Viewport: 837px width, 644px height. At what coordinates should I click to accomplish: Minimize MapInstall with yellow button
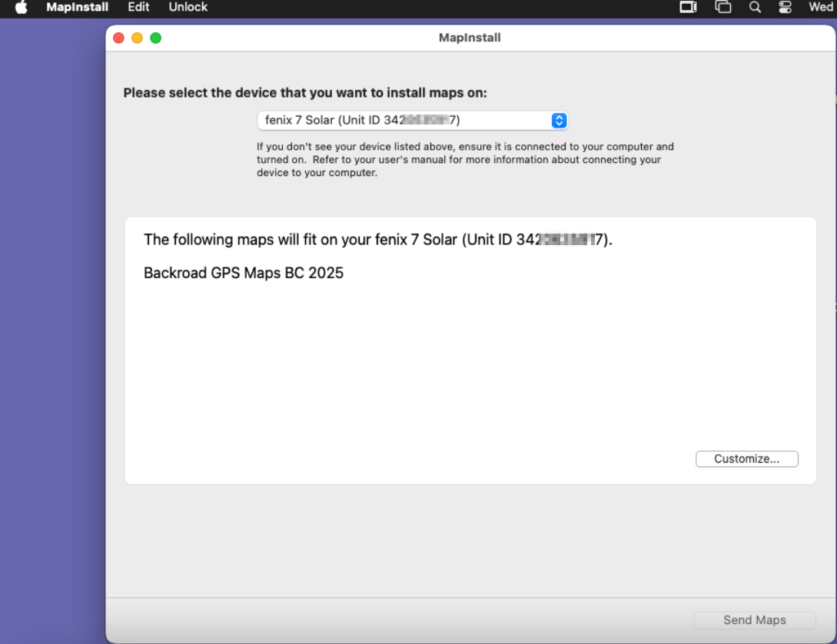click(137, 38)
